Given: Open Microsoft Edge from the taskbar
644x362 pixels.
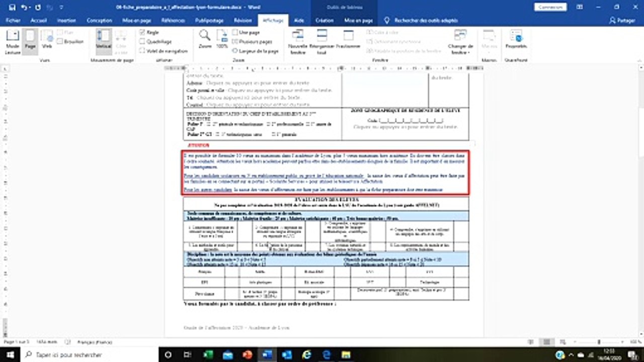Looking at the screenshot, I should click(326, 354).
